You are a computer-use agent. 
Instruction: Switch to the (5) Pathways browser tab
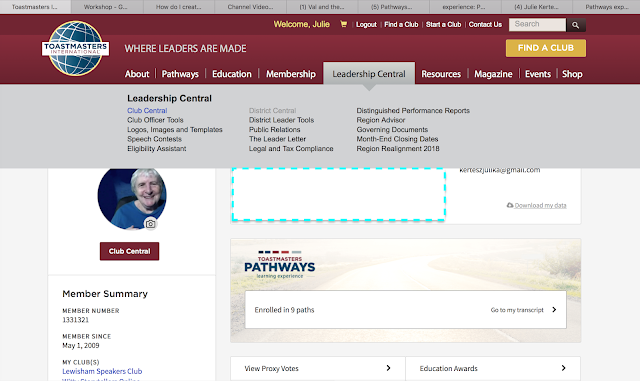(392, 7)
